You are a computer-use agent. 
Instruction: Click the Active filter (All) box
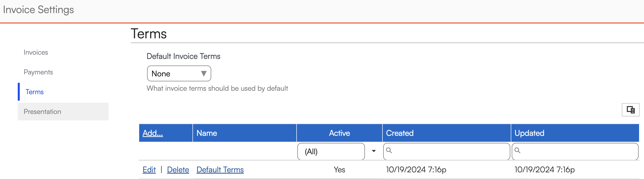[x=331, y=152]
